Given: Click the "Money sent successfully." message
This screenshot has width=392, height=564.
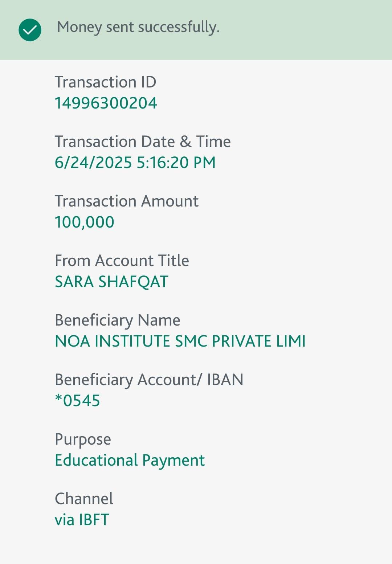Looking at the screenshot, I should point(138,27).
